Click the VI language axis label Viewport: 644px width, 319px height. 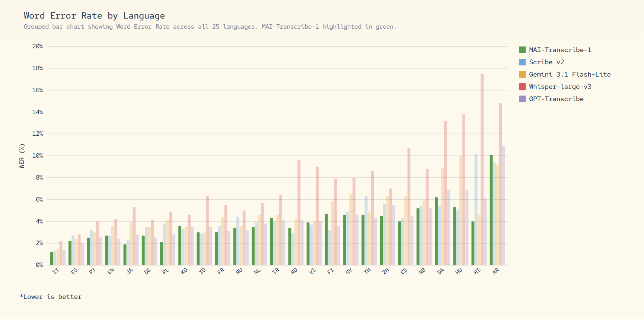(x=312, y=271)
